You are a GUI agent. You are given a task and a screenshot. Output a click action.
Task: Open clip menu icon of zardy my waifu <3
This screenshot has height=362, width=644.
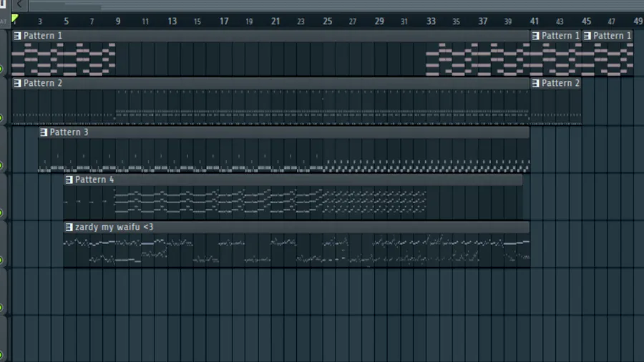69,227
